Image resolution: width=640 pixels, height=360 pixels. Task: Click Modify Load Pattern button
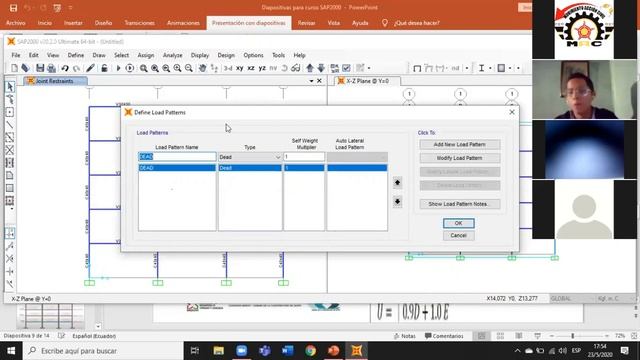460,158
